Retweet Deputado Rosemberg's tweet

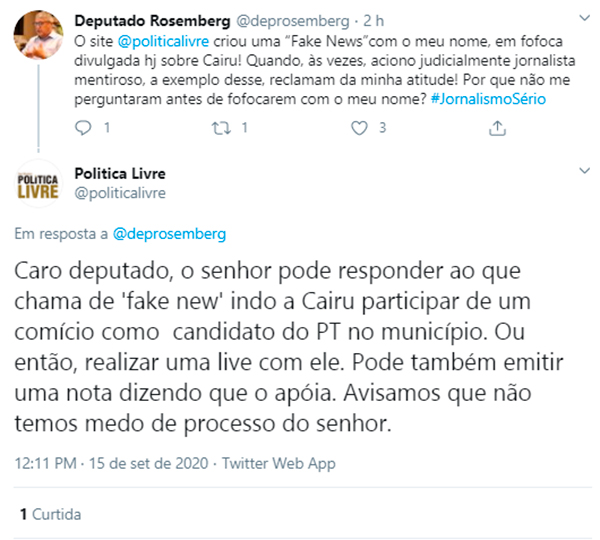(x=224, y=128)
